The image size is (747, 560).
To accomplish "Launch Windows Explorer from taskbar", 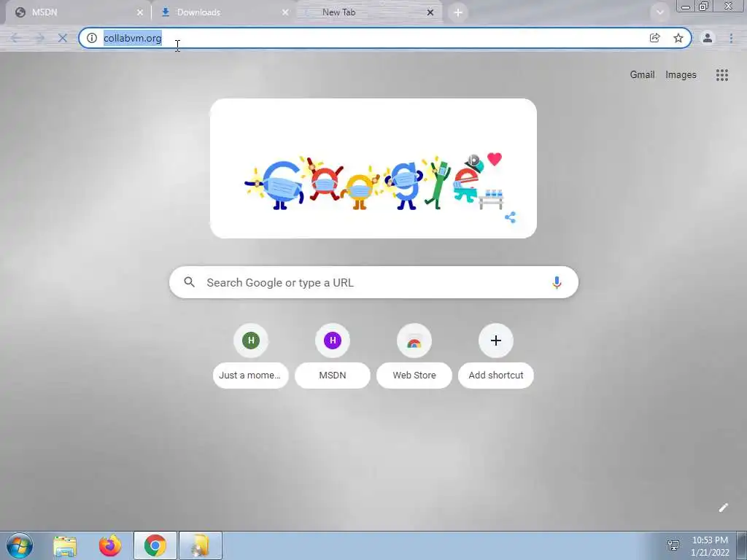I will pos(65,545).
